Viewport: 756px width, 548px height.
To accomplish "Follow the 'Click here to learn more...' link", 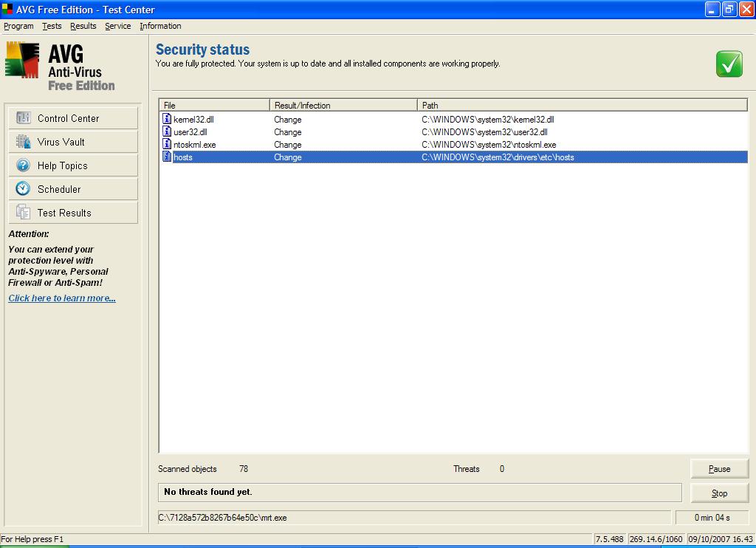I will 62,298.
